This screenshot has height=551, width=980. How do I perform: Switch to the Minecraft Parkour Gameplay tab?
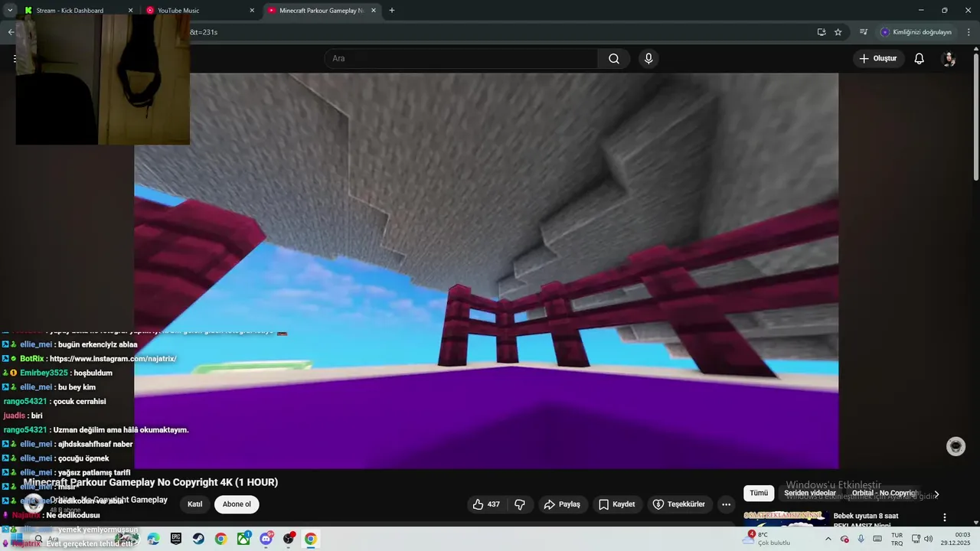click(321, 11)
